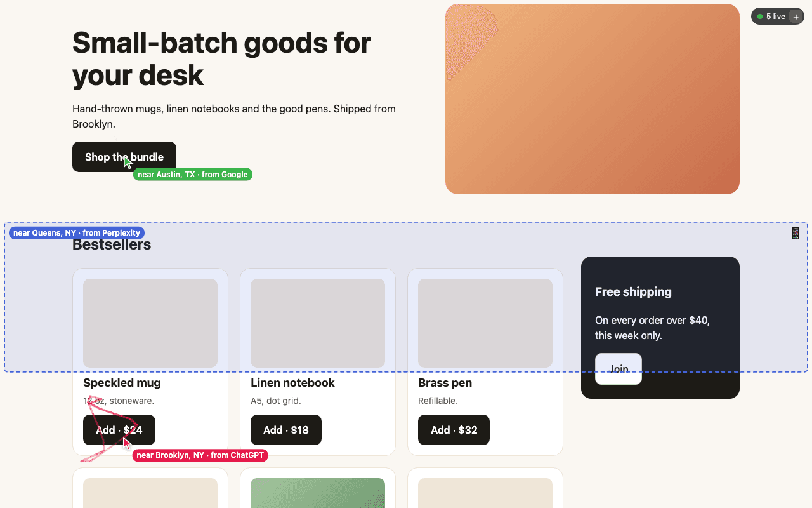Click the Free shipping heading

633,292
